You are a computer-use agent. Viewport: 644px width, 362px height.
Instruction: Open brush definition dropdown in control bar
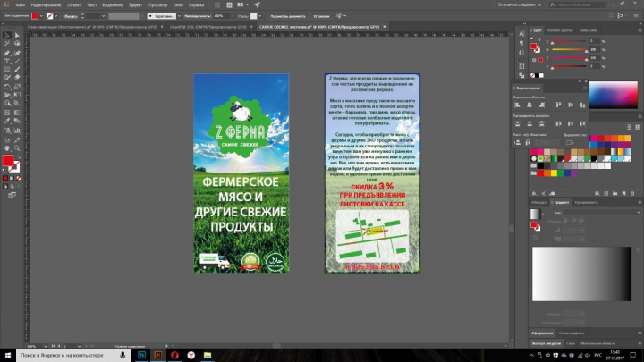point(179,16)
